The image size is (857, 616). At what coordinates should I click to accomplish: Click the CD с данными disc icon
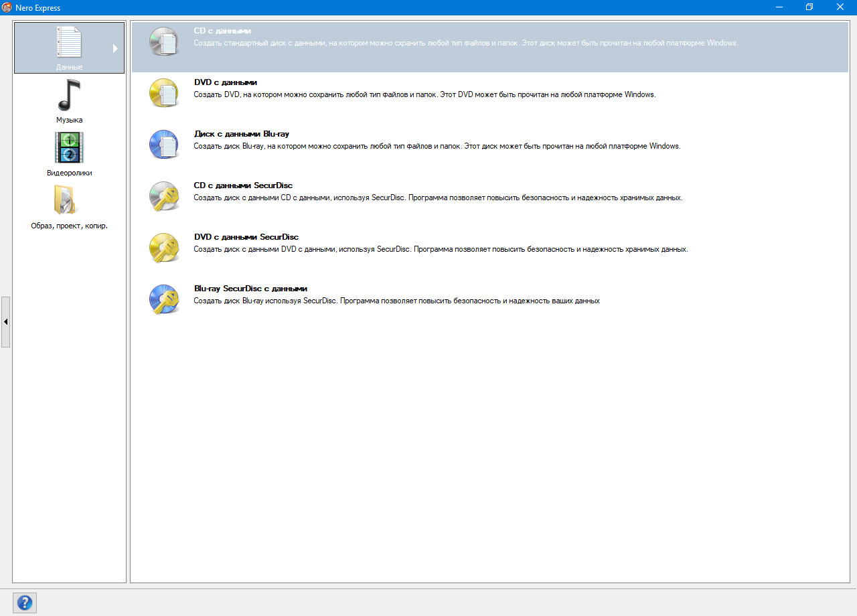click(x=164, y=42)
